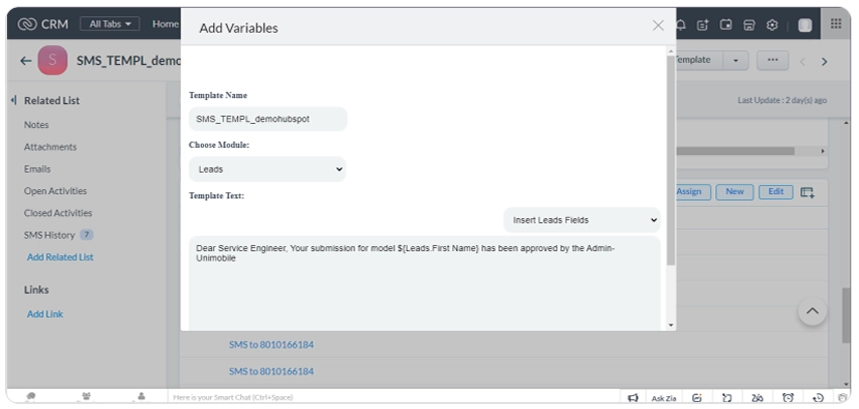The width and height of the screenshot is (859, 409).
Task: Select Closed Activities in the sidebar
Action: point(58,213)
